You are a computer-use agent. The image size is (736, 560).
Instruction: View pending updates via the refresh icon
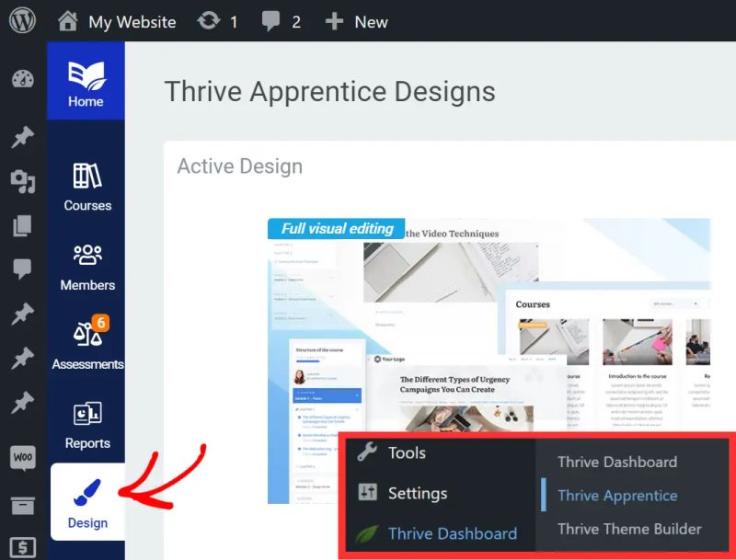click(x=211, y=21)
